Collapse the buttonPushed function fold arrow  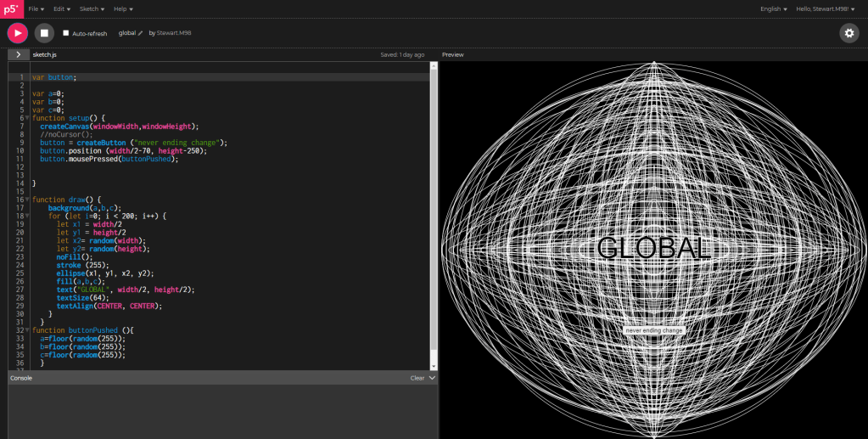[27, 329]
